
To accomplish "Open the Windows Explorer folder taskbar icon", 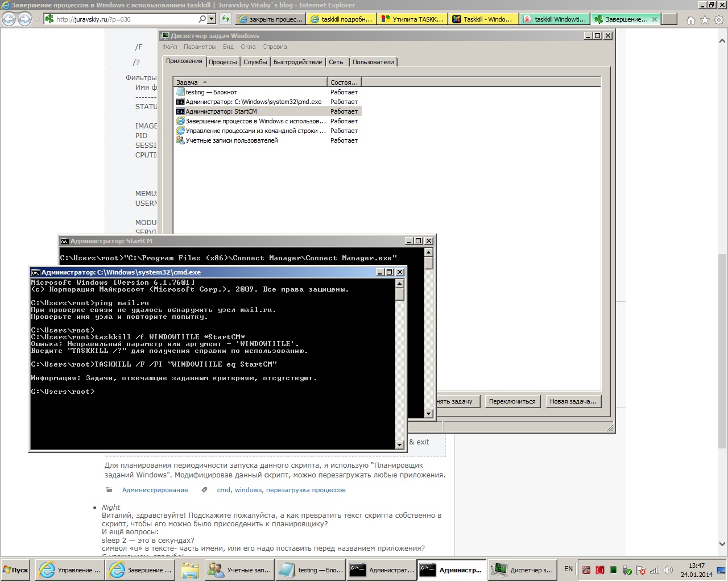I will [190, 570].
